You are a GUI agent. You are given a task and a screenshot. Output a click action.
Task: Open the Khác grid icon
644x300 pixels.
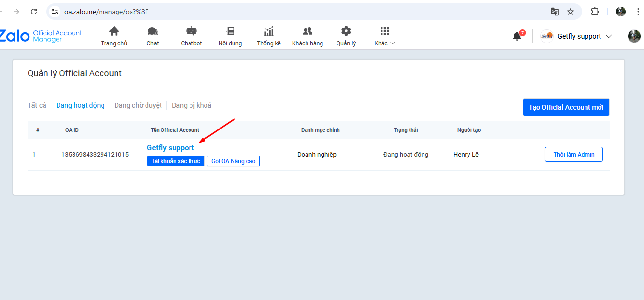385,31
